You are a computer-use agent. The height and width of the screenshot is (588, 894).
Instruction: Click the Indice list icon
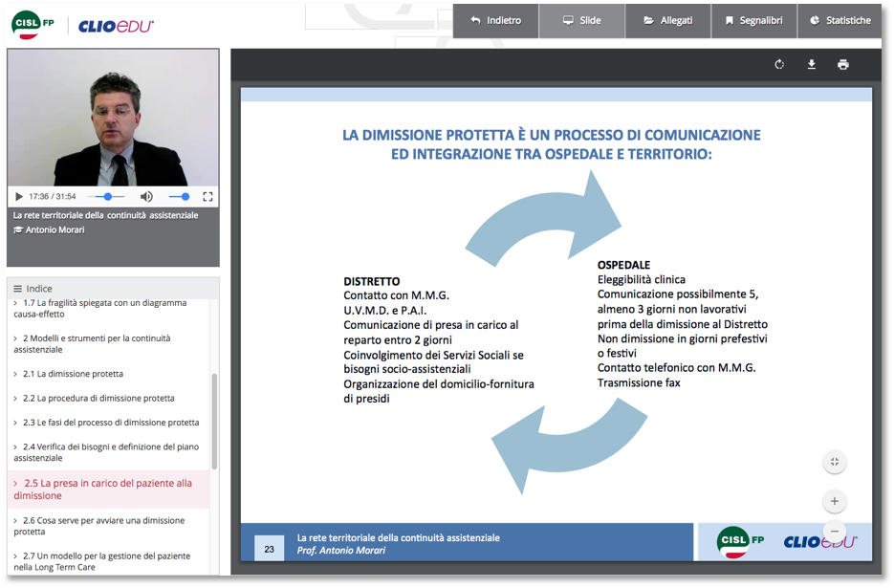pos(17,289)
